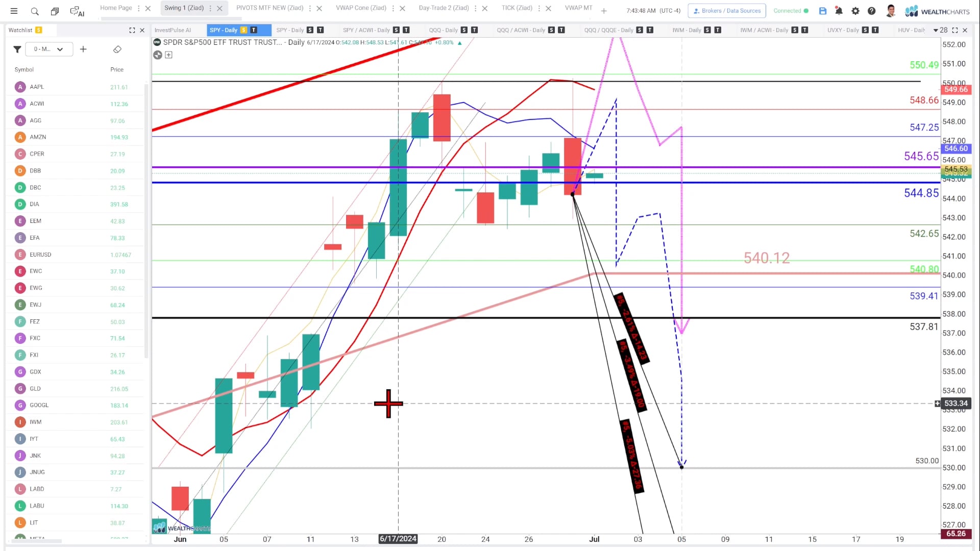This screenshot has height=551, width=980.
Task: Sort the watchlist by the Price column header
Action: pos(117,69)
